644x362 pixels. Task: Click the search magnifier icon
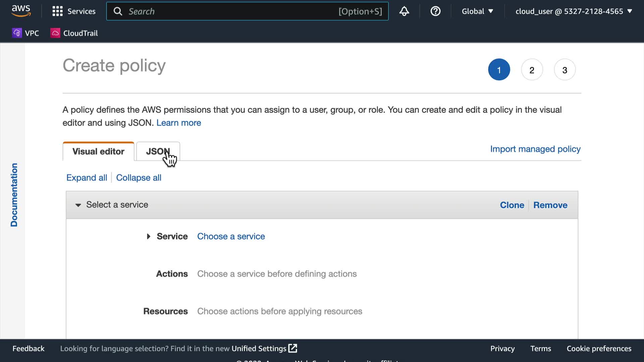tap(118, 11)
